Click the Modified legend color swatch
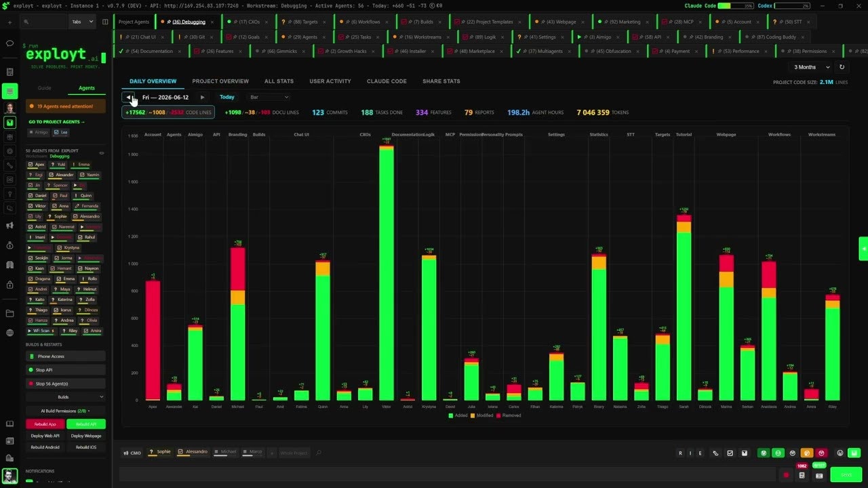The height and width of the screenshot is (488, 868). [474, 415]
